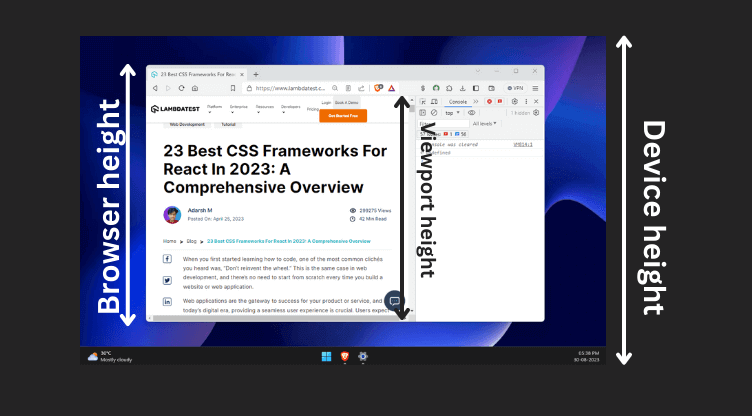Click the green extension icon in toolbar

436,88
